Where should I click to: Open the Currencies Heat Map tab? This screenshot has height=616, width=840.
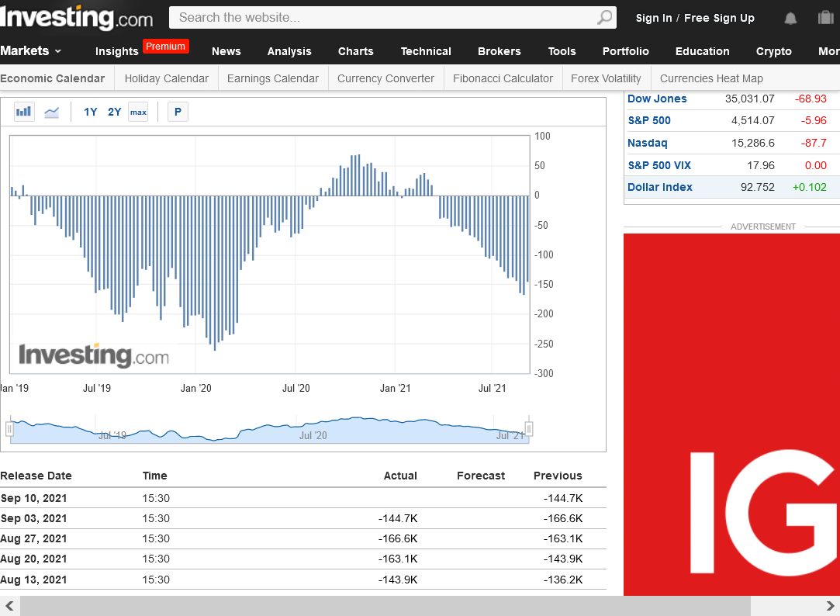coord(711,78)
